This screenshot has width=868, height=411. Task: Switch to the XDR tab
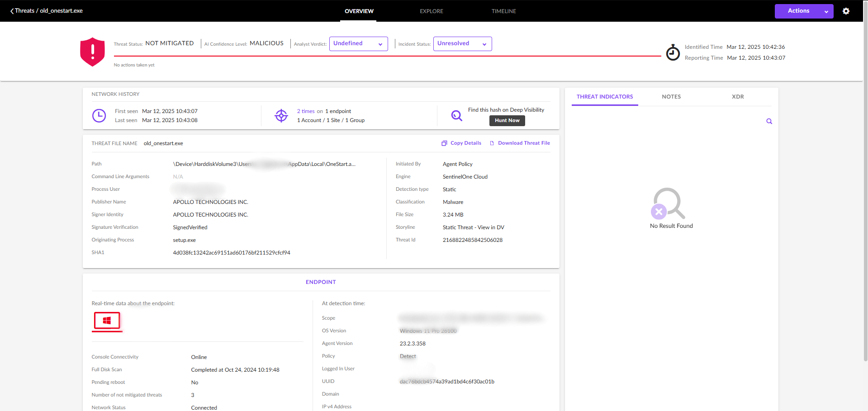coord(738,97)
